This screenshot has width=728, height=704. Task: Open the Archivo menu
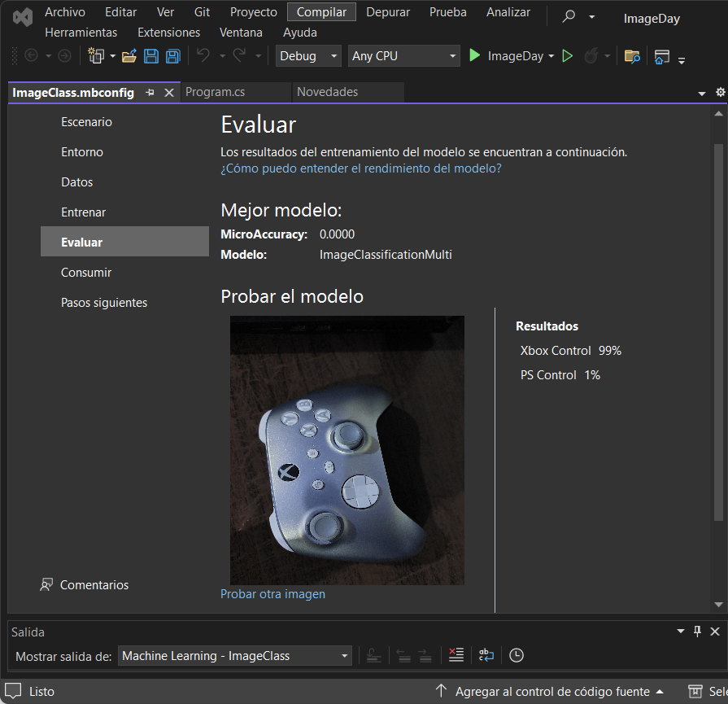(x=65, y=12)
